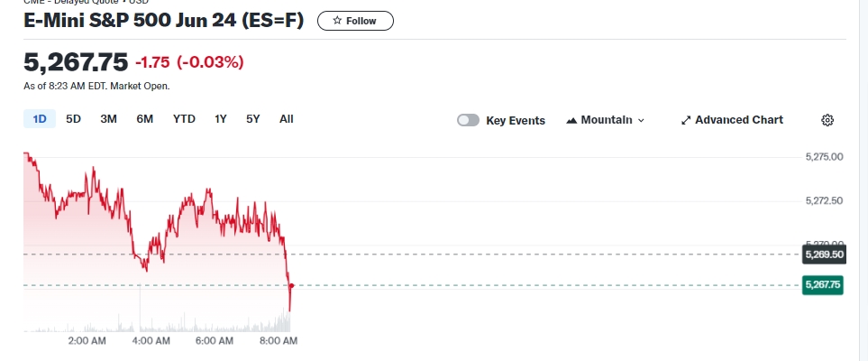Select the 1Y time range

click(x=221, y=119)
